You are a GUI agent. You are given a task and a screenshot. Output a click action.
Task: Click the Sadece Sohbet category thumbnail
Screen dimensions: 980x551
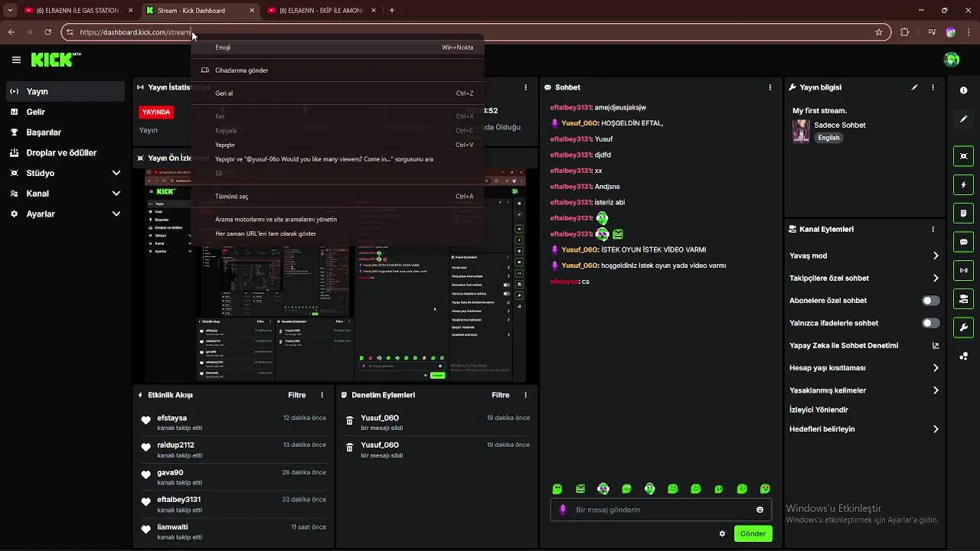(x=801, y=131)
